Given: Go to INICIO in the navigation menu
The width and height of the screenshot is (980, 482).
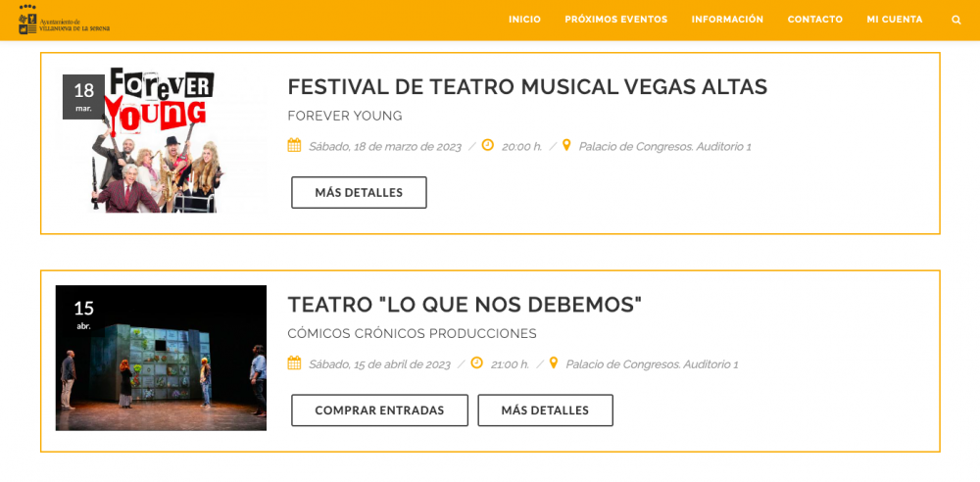Looking at the screenshot, I should (524, 20).
